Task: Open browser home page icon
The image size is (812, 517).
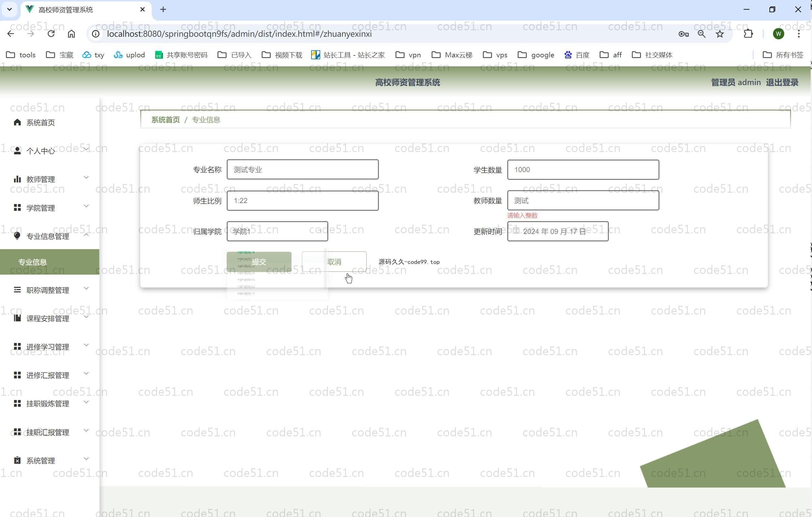Action: point(71,34)
